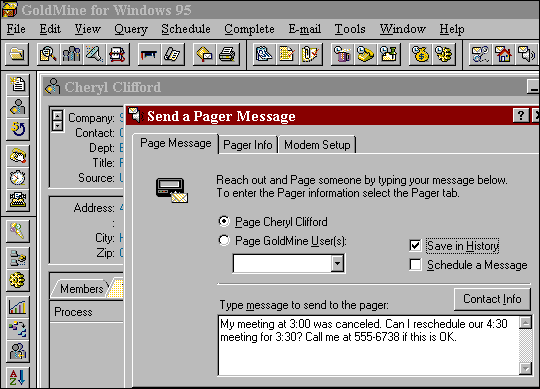The width and height of the screenshot is (540, 389).
Task: Click the bar chart icon in sidebar
Action: [x=18, y=306]
